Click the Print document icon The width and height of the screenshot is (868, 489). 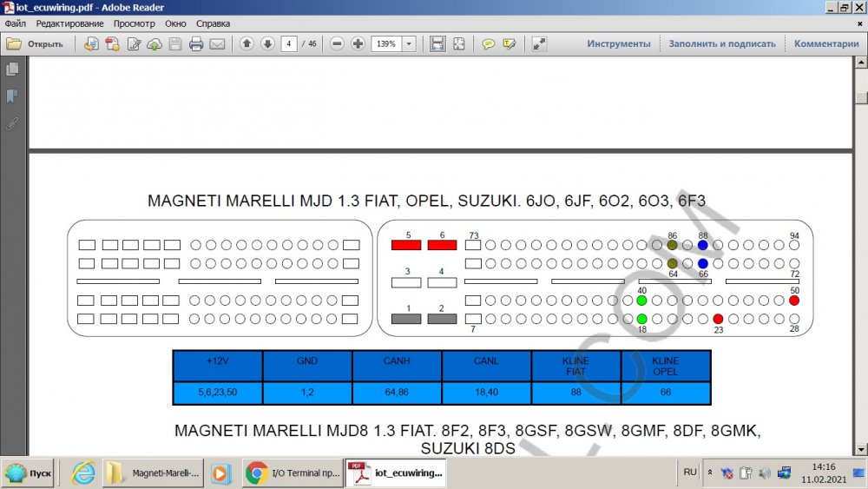(196, 43)
